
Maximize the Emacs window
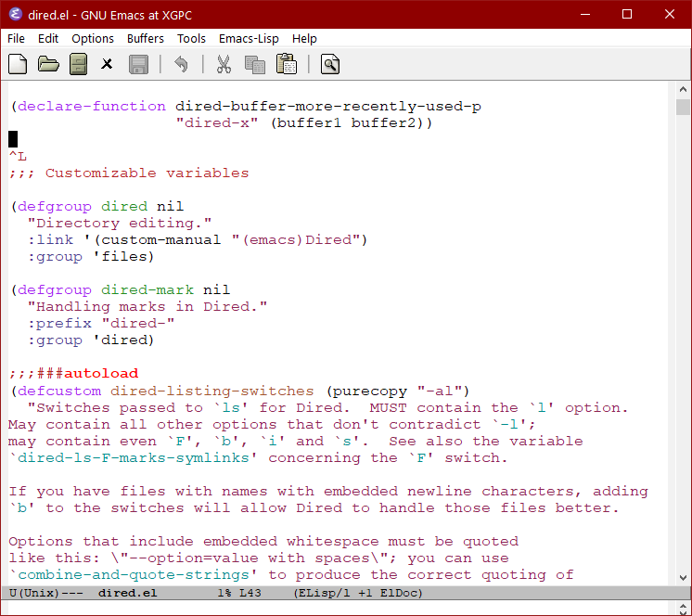[627, 15]
